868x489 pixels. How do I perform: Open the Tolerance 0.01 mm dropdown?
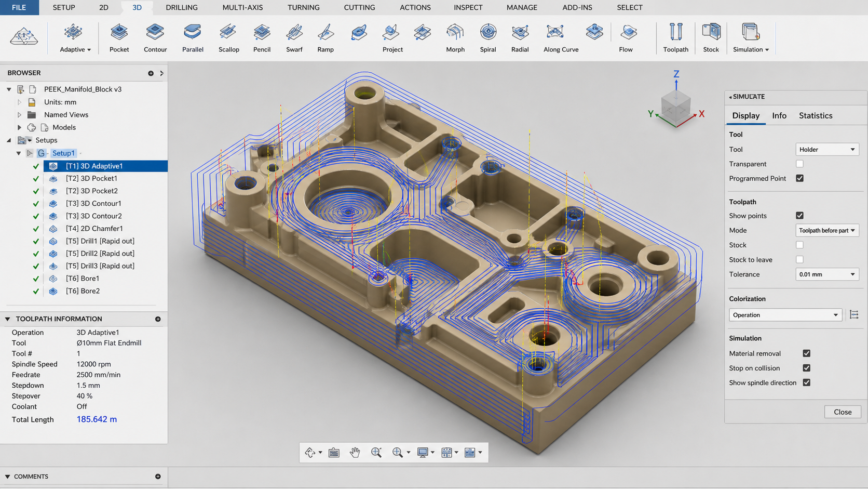pos(827,274)
